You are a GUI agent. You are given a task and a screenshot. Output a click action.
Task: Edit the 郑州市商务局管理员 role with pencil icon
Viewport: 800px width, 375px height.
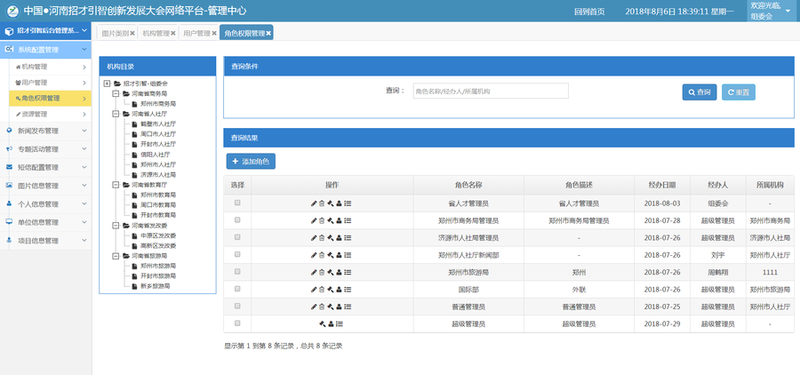pos(314,221)
